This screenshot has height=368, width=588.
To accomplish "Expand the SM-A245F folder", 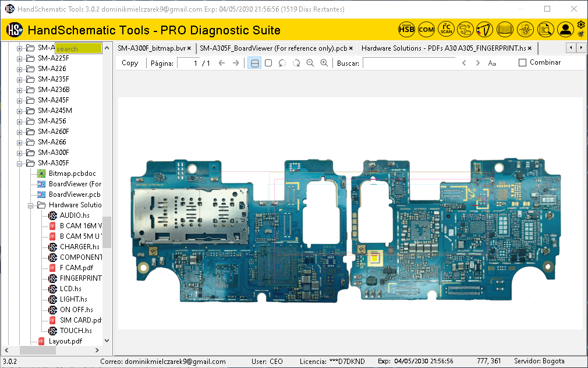I will (x=19, y=101).
